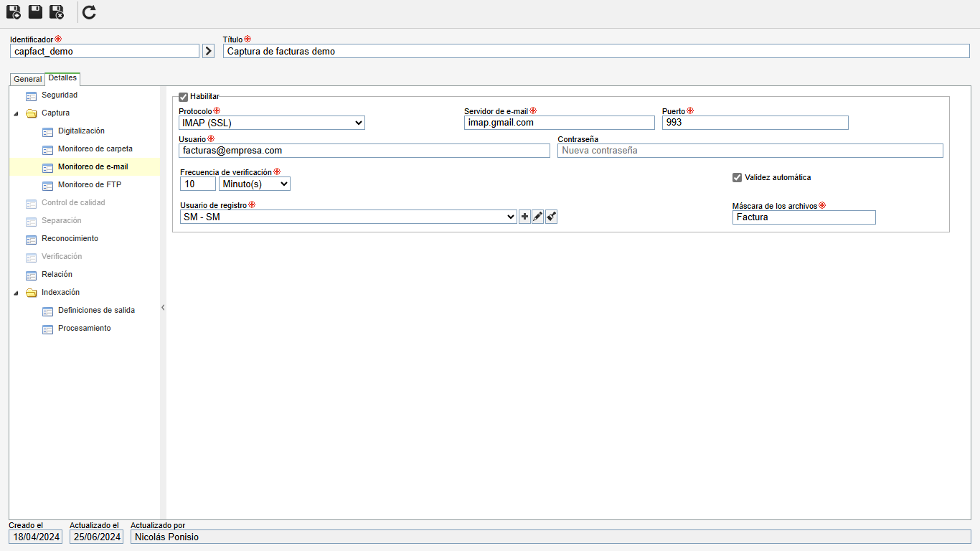Select the Detalles tab
This screenshot has height=551, width=980.
click(x=62, y=78)
